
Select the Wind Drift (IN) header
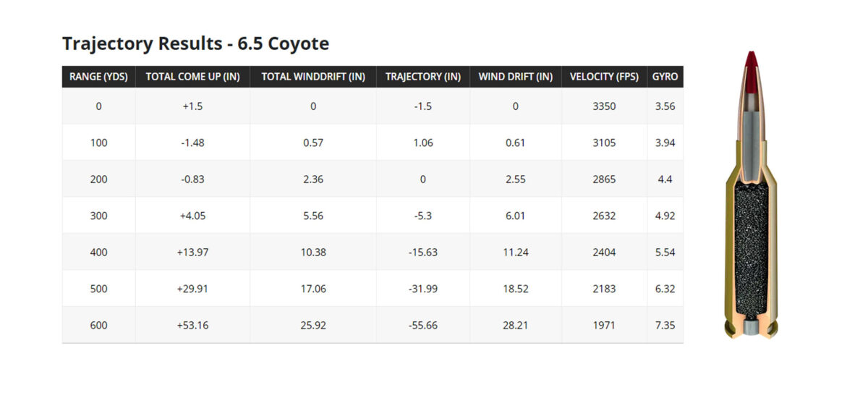(x=516, y=77)
